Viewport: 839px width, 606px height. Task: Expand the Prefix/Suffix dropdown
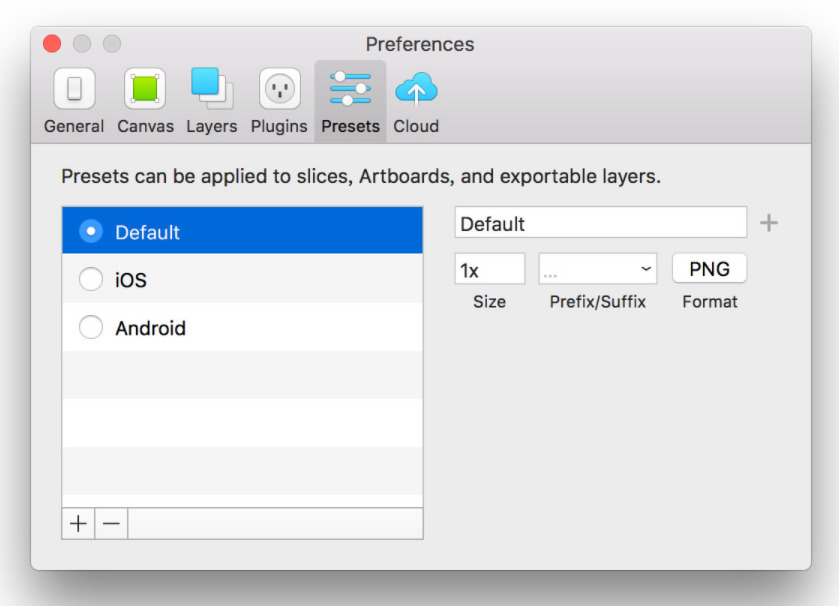(598, 269)
